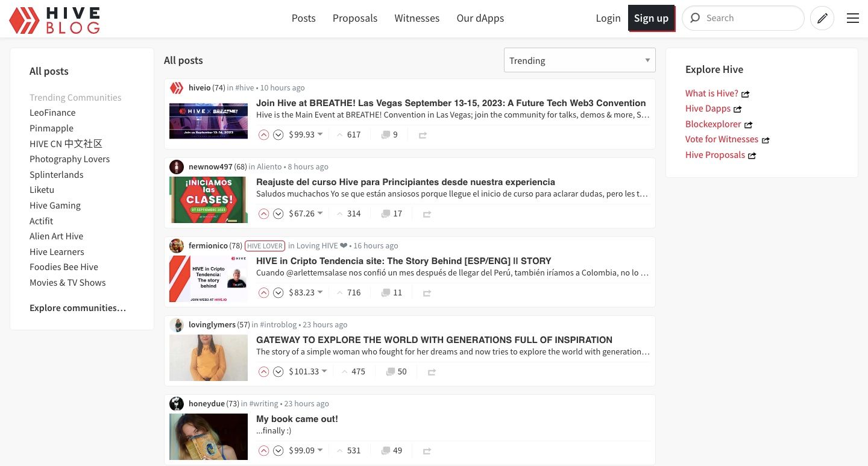868x466 pixels.
Task: Select the Movies & TV Shows community
Action: click(x=68, y=283)
